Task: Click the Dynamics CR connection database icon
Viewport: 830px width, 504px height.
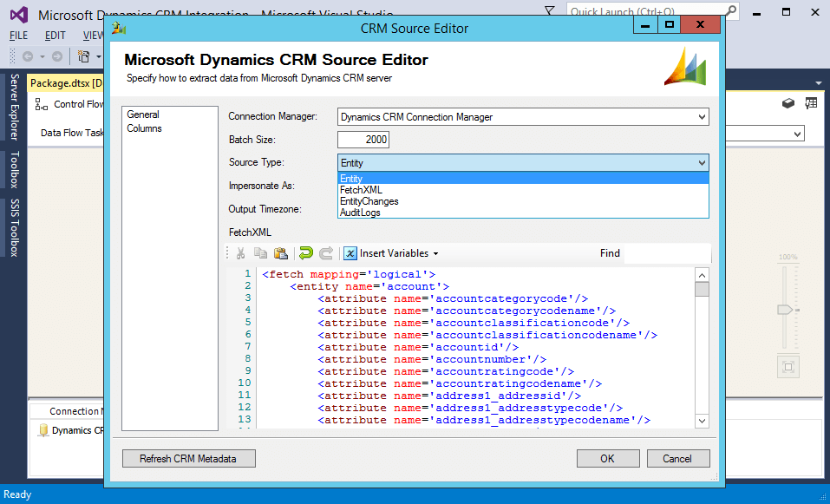Action: click(x=43, y=430)
